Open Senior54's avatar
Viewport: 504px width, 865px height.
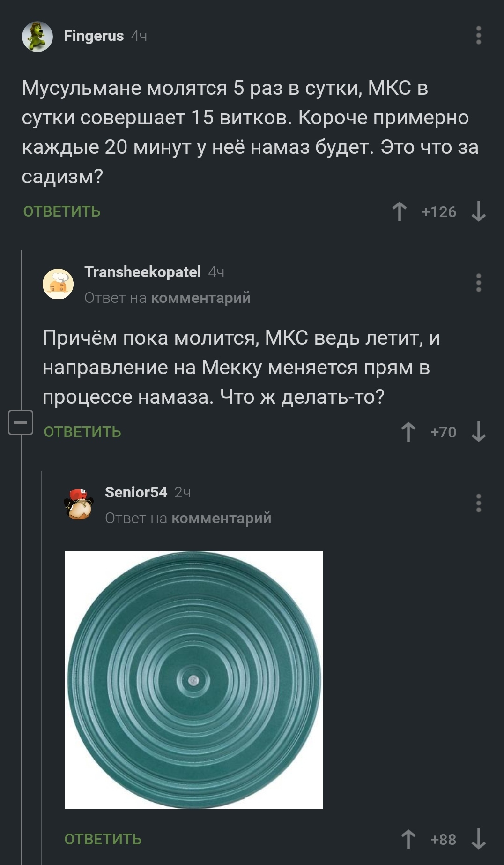coord(79,504)
